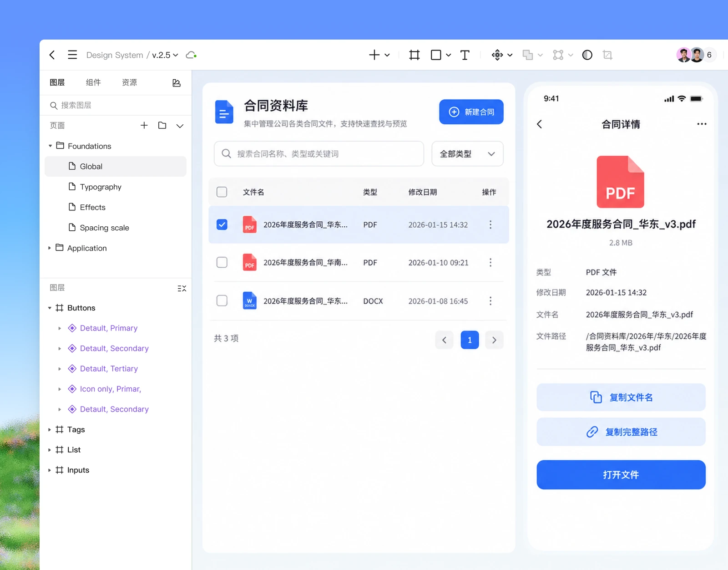The width and height of the screenshot is (728, 570).
Task: Toggle the contrast mask icon
Action: [x=587, y=55]
